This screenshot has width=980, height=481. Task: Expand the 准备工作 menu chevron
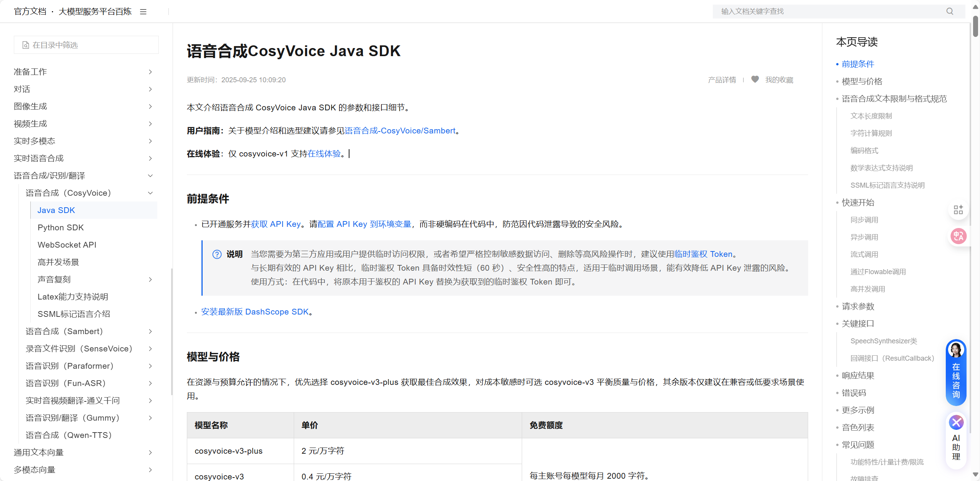150,72
